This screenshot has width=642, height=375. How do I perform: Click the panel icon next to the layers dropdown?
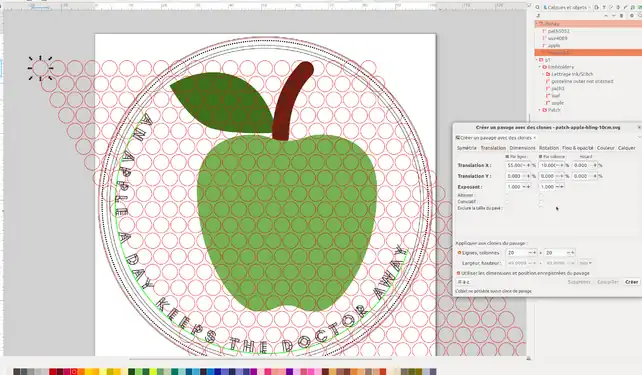pyautogui.click(x=597, y=7)
